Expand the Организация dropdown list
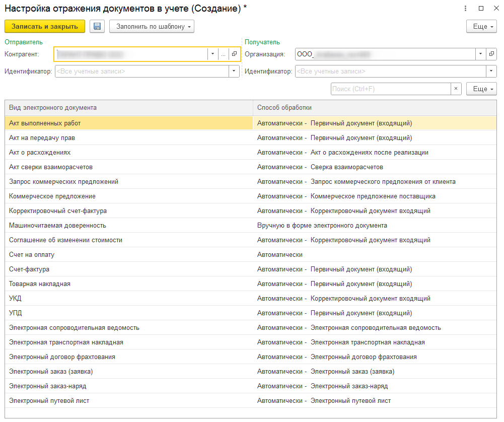The height and width of the screenshot is (422, 504). tap(481, 54)
